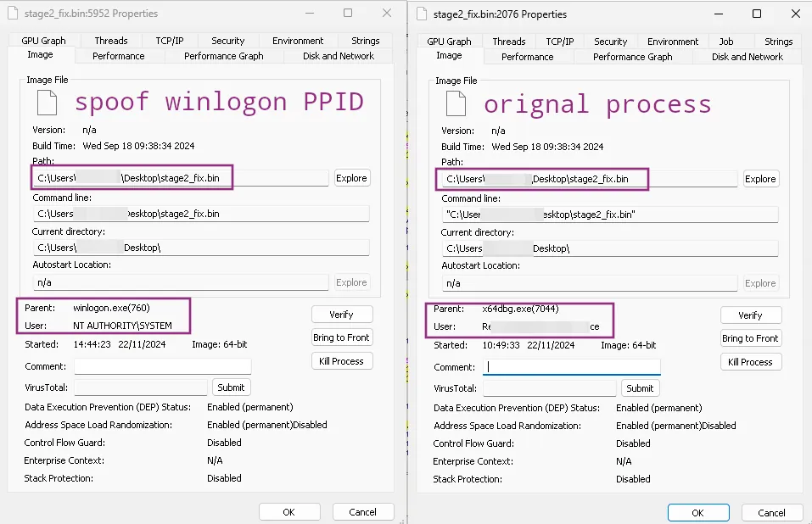Open Strings tab in 5952 Properties window

click(365, 41)
